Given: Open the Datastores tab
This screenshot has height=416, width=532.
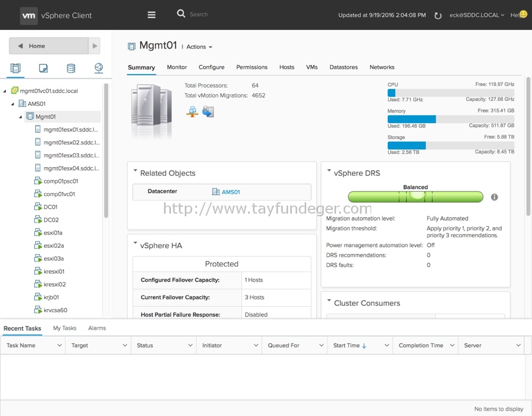Looking at the screenshot, I should [343, 67].
